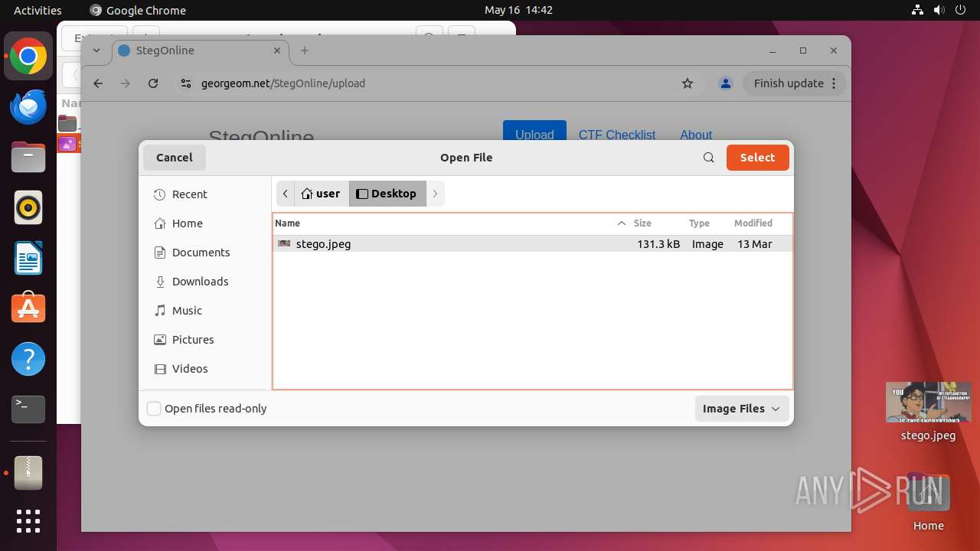Open the tab search dropdown arrow

coord(96,51)
